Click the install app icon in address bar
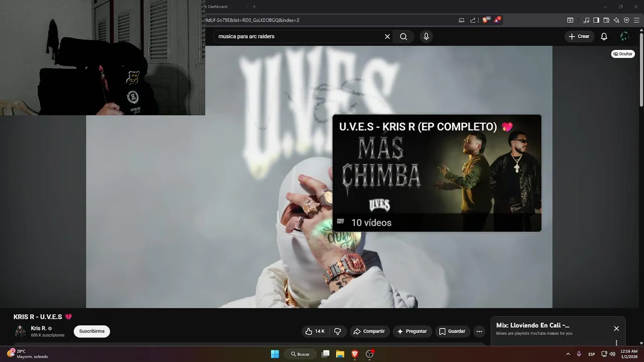Screen dimensions: 644x362 coord(461,20)
